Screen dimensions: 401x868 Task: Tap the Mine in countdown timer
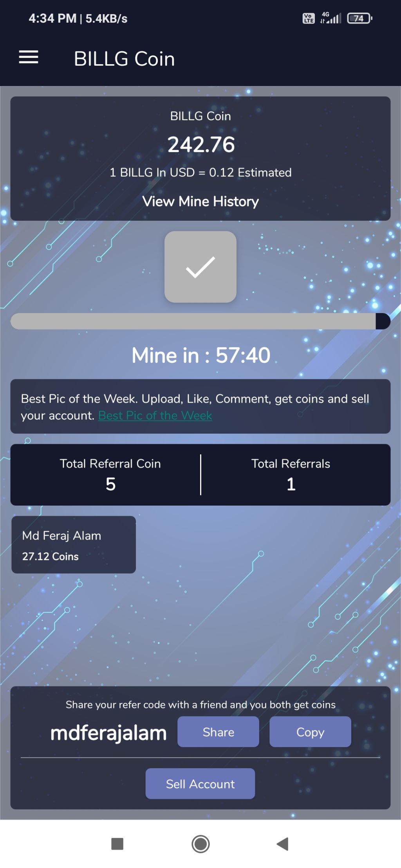[x=201, y=355]
